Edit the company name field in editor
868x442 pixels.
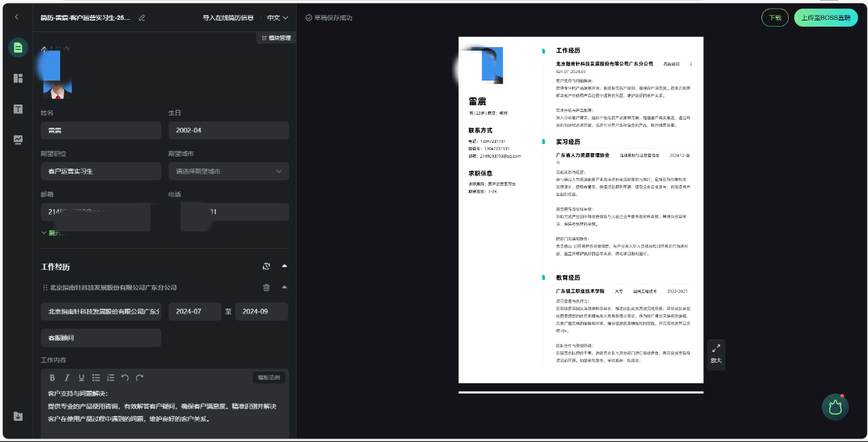click(100, 312)
